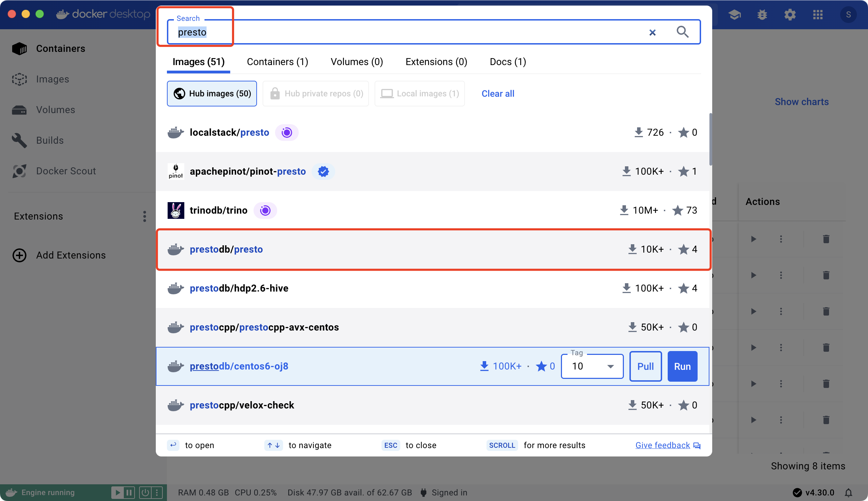Click the trinodb/trino result name
868x501 pixels.
point(218,210)
